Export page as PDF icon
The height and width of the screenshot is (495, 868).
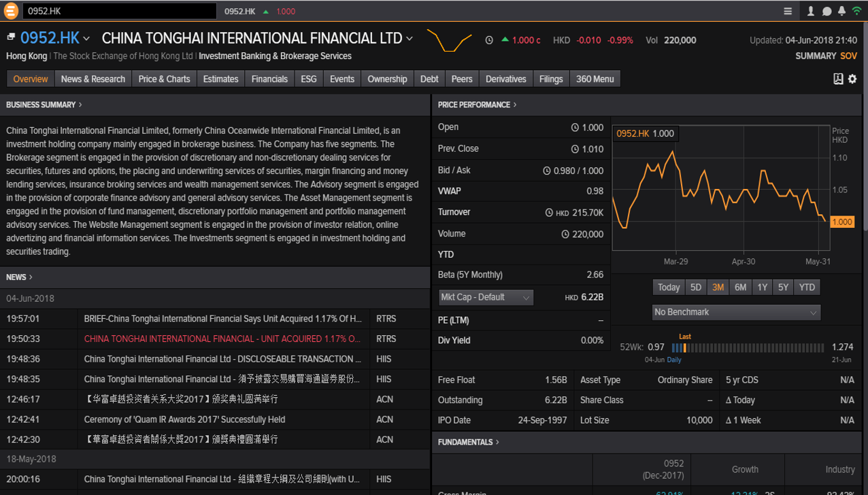click(838, 79)
